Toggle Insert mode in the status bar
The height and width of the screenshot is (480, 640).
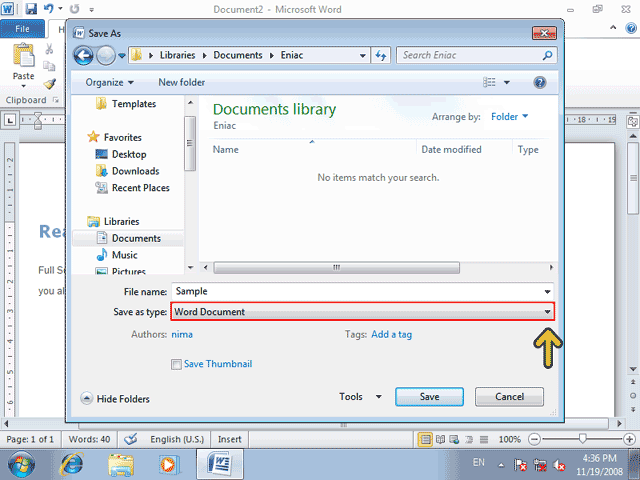coord(229,440)
